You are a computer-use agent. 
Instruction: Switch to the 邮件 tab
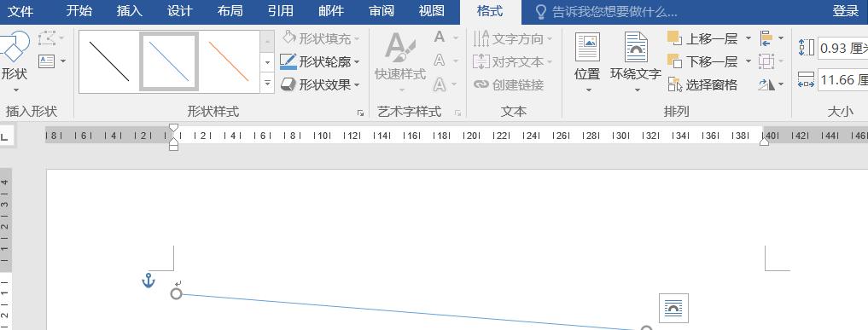pos(331,11)
